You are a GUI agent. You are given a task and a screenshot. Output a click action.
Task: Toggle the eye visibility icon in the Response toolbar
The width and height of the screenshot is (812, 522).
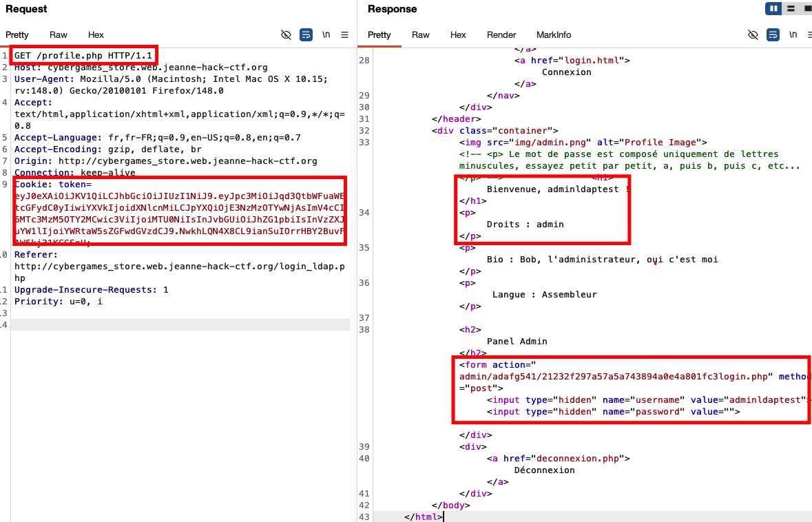pyautogui.click(x=753, y=34)
